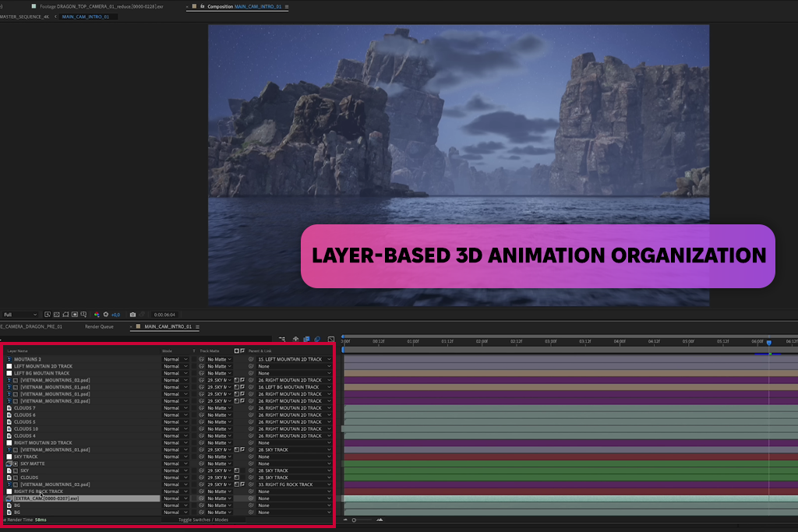Open Track Matte dropdown for SKY layer
The width and height of the screenshot is (798, 532).
pos(219,470)
